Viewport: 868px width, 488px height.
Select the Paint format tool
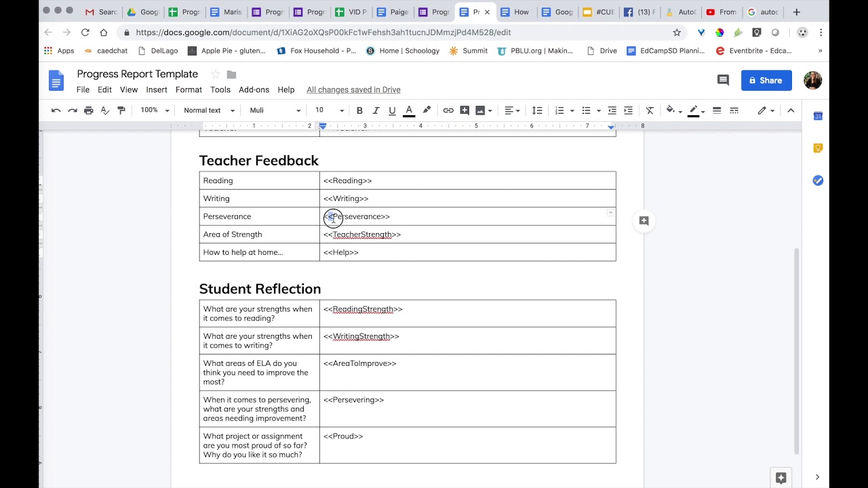point(121,110)
